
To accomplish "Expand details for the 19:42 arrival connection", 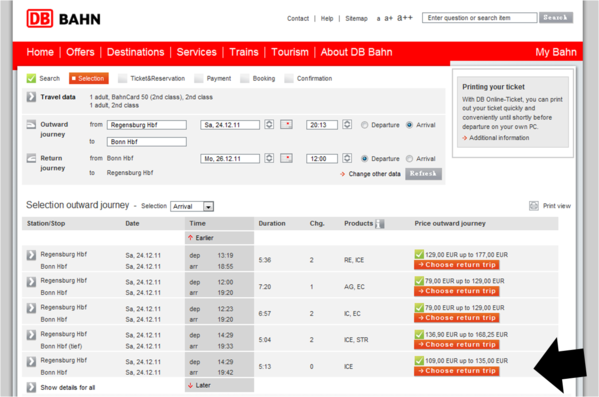I will click(31, 361).
